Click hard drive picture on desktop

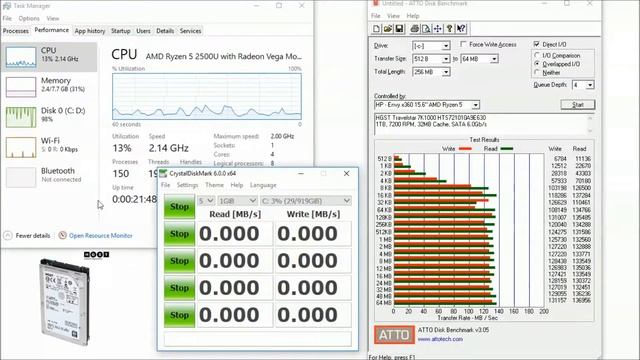pos(64,302)
